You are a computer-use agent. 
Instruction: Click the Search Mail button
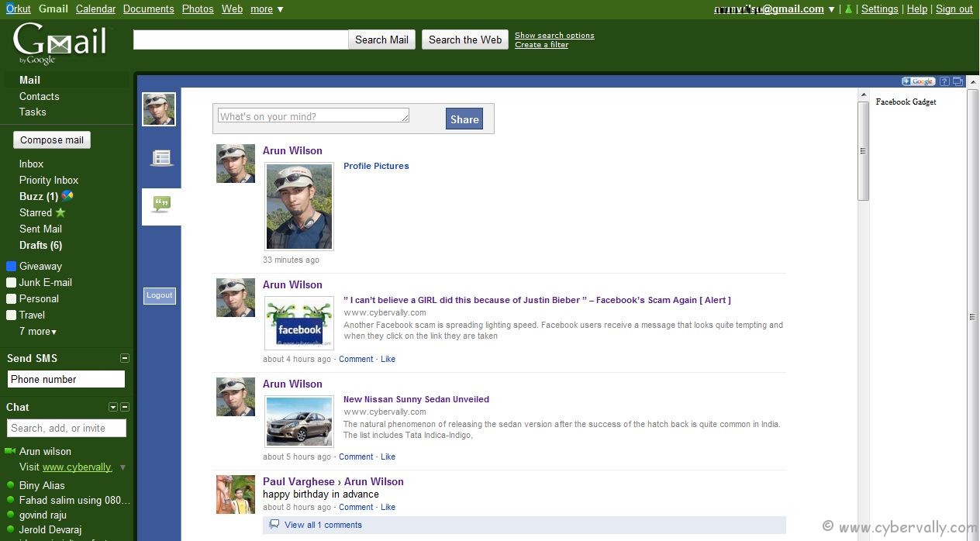(x=381, y=40)
